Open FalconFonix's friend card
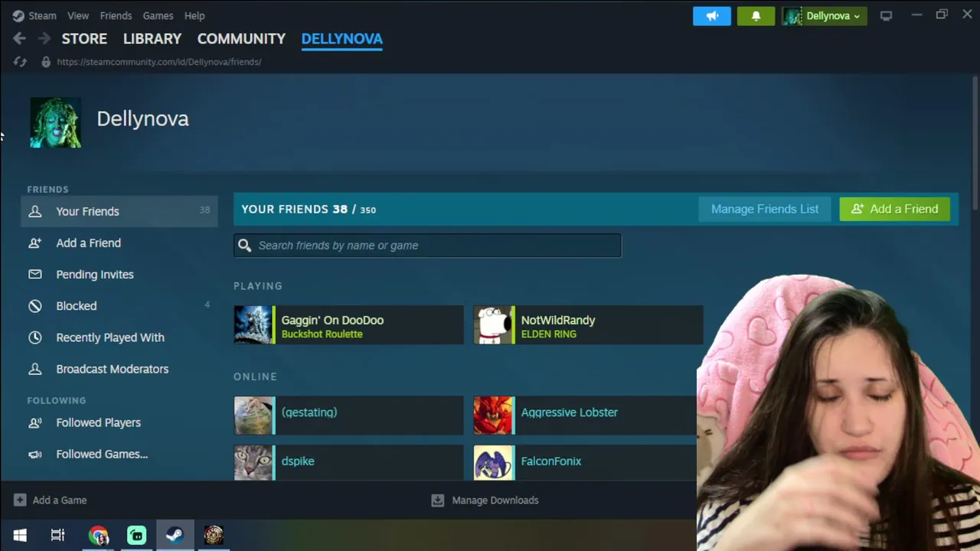 585,462
